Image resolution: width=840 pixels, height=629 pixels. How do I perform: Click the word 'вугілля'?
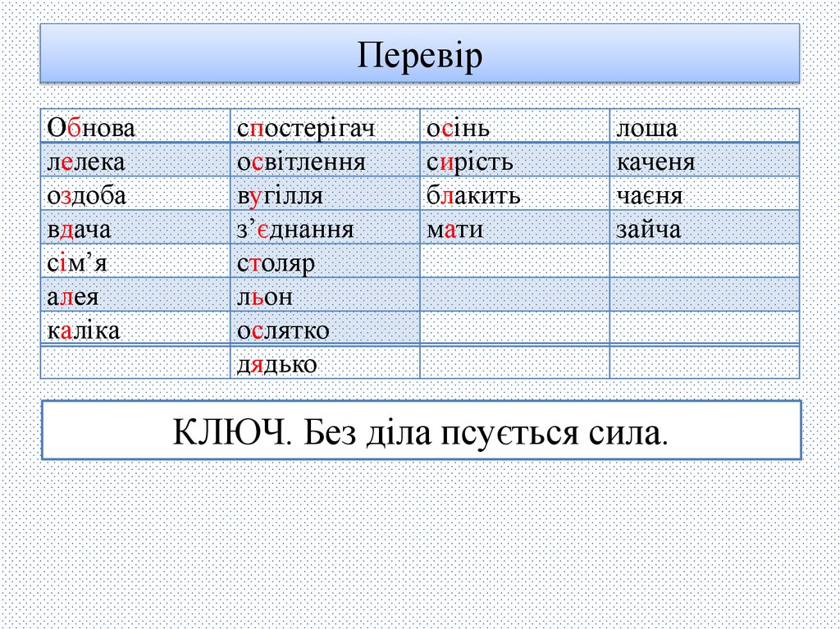[280, 195]
